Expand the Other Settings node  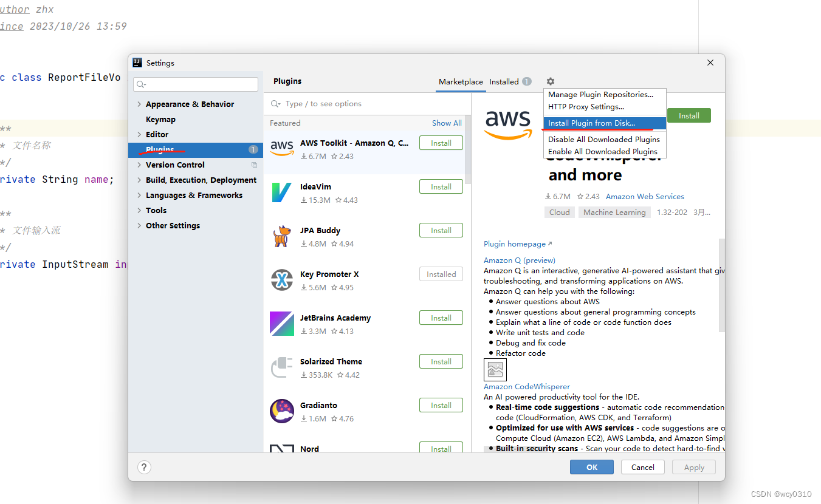pyautogui.click(x=139, y=226)
